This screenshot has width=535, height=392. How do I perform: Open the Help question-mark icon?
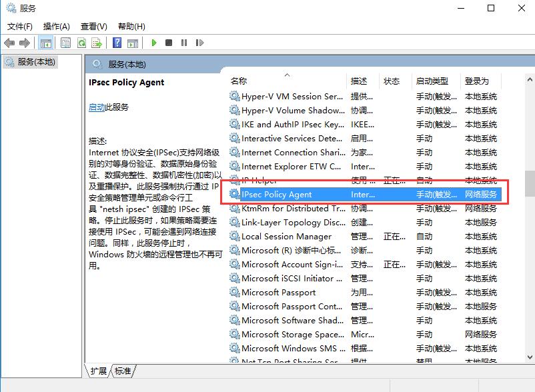(117, 43)
